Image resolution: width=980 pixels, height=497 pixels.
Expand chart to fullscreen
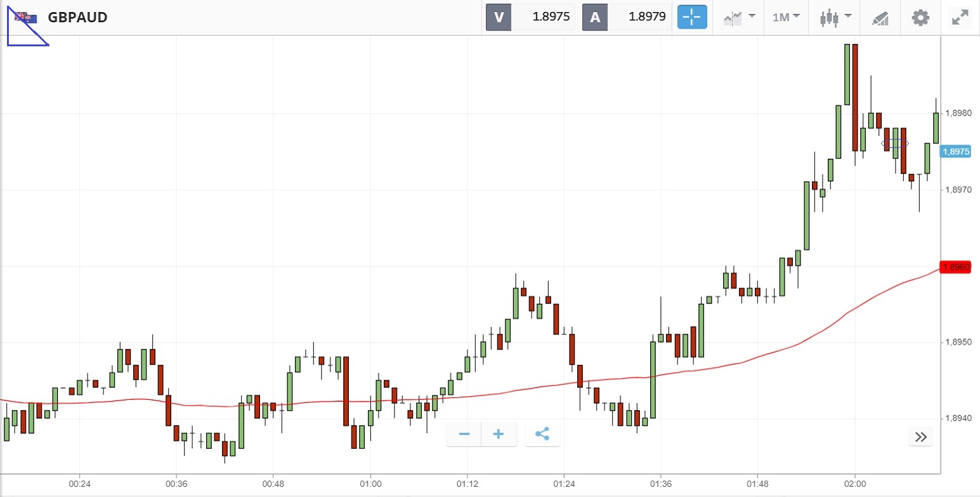pyautogui.click(x=961, y=17)
